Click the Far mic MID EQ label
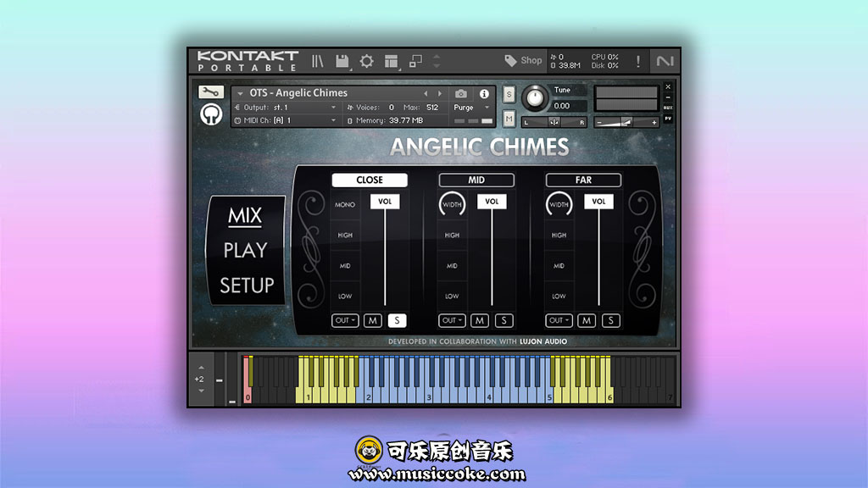868x488 pixels. pyautogui.click(x=559, y=265)
